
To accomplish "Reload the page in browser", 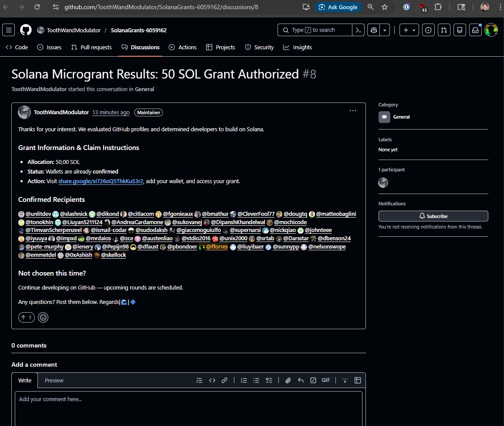I will click(37, 7).
